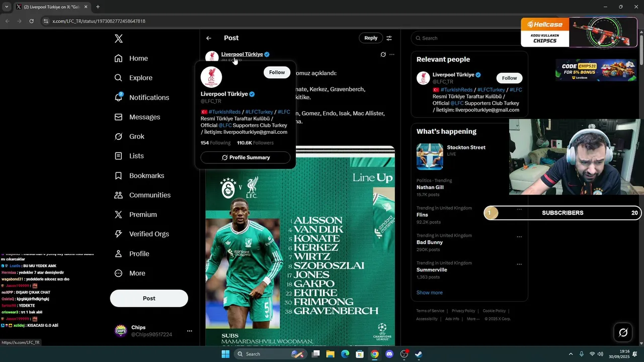Screen dimensions: 644x362
Task: Open the Home section
Action: 131,58
